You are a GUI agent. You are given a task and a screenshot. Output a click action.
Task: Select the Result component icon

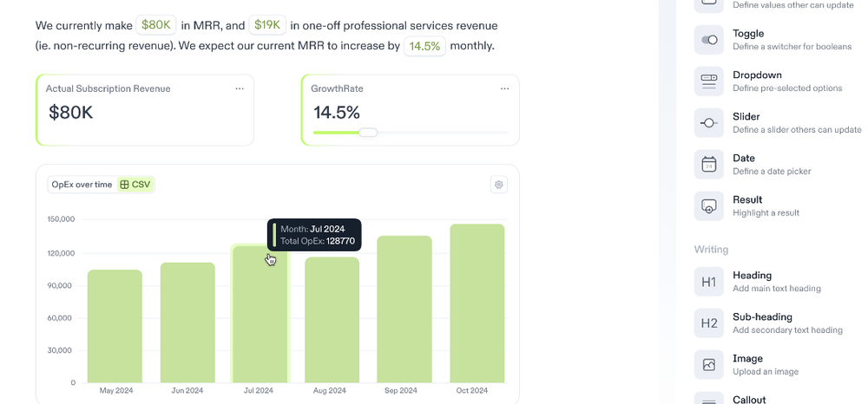click(708, 206)
